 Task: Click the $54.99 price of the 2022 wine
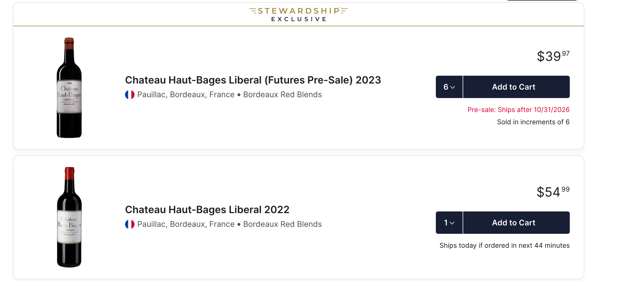553,192
